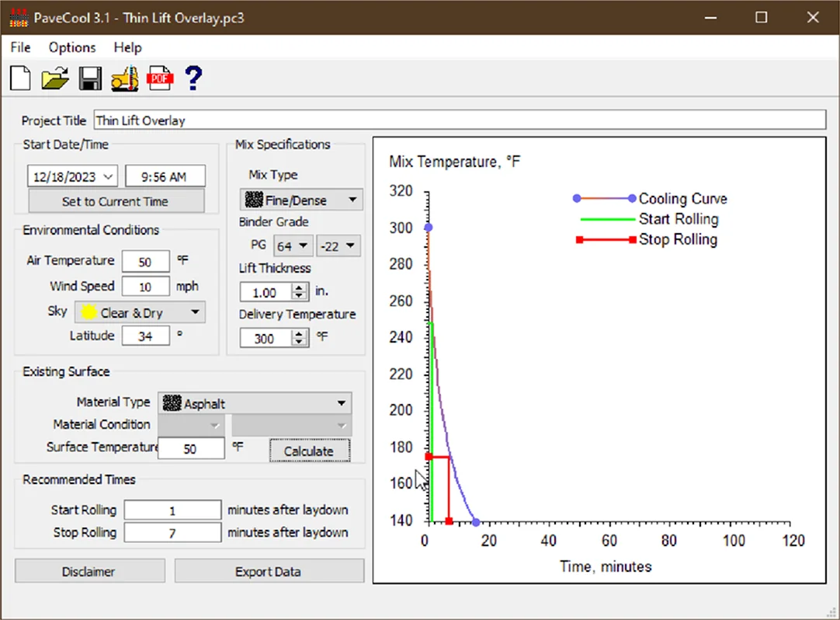This screenshot has width=840, height=620.
Task: Create a new project file
Action: point(20,78)
